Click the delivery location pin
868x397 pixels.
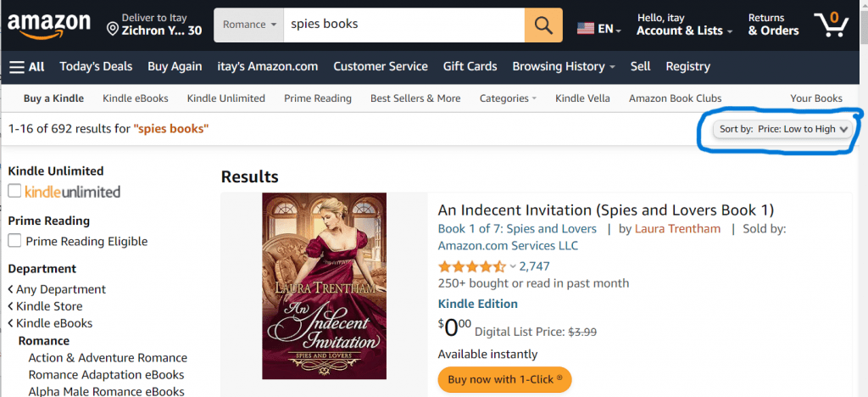112,30
